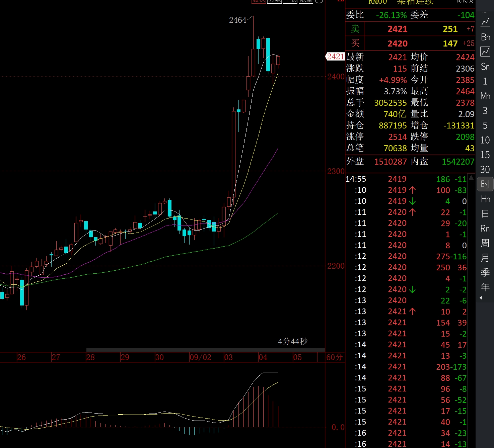Image resolution: width=494 pixels, height=448 pixels.
Task: Click the ask volume 251
Action: click(450, 29)
